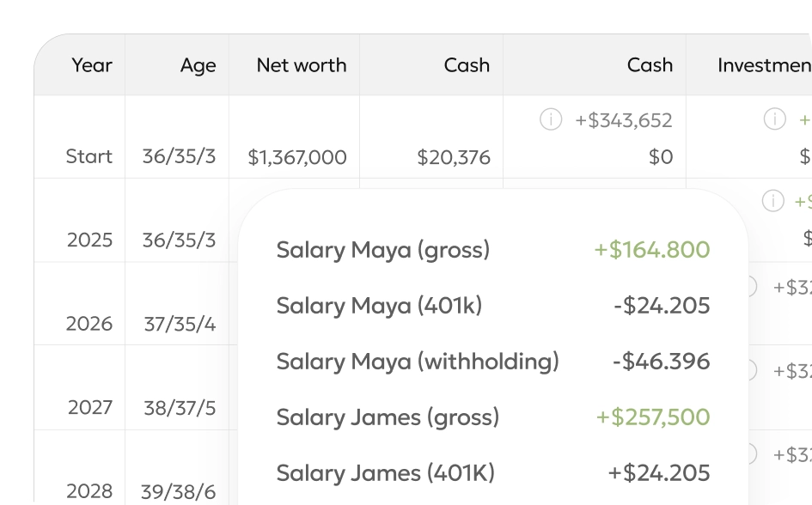812x505 pixels.
Task: Click info icon beside +$343,652 cash amount
Action: (x=551, y=120)
